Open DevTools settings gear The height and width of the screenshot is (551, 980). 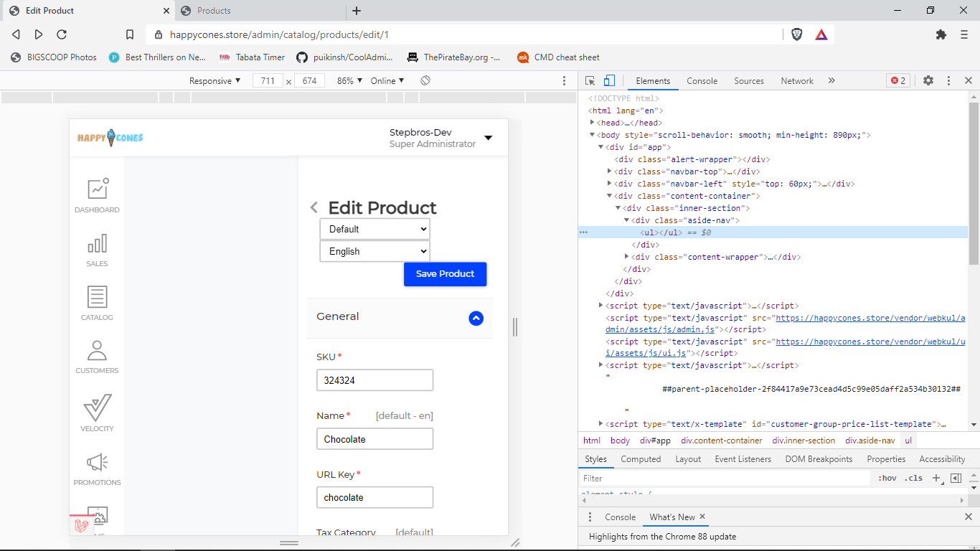tap(928, 81)
